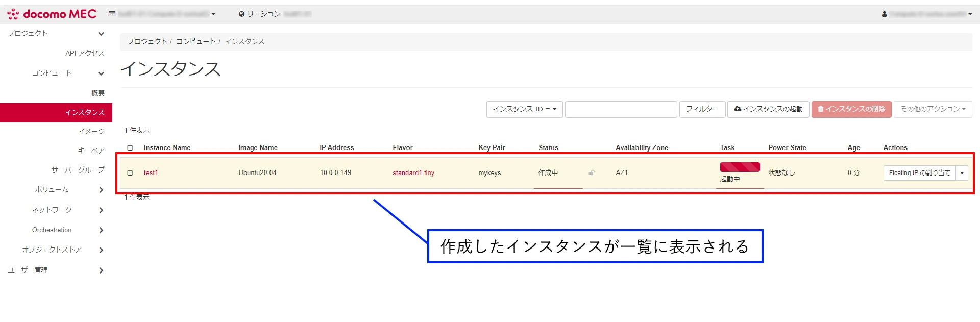
Task: Click the lock icon in test1 row
Action: tap(591, 173)
